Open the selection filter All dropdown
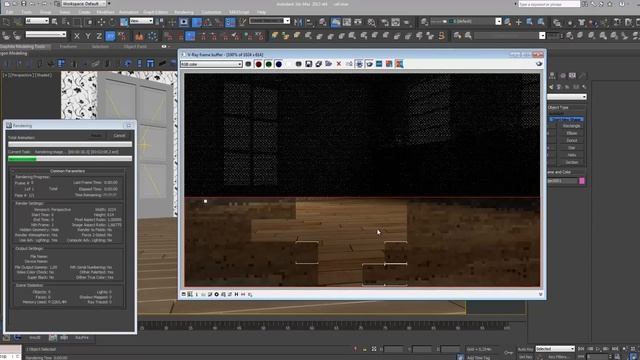 click(37, 21)
